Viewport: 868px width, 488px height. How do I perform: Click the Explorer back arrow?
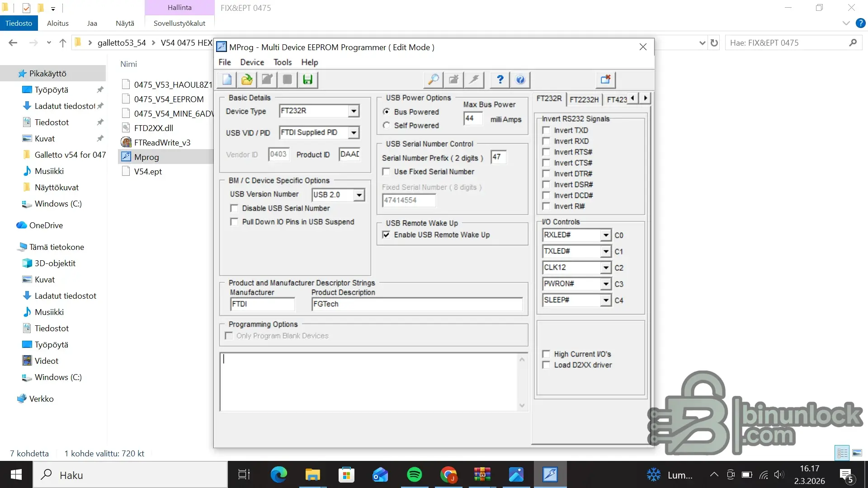coord(13,43)
